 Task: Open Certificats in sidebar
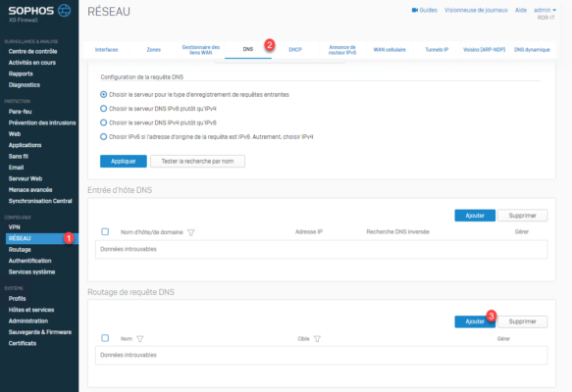point(23,344)
